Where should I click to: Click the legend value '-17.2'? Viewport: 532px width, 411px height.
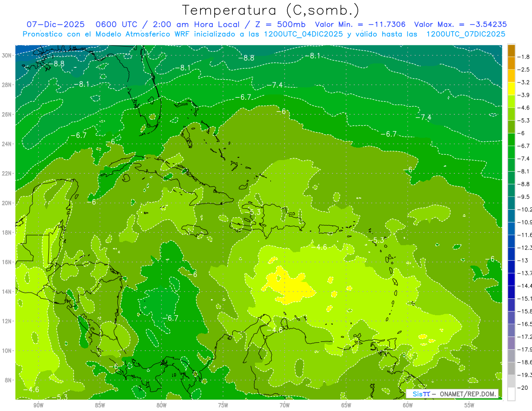pos(525,337)
